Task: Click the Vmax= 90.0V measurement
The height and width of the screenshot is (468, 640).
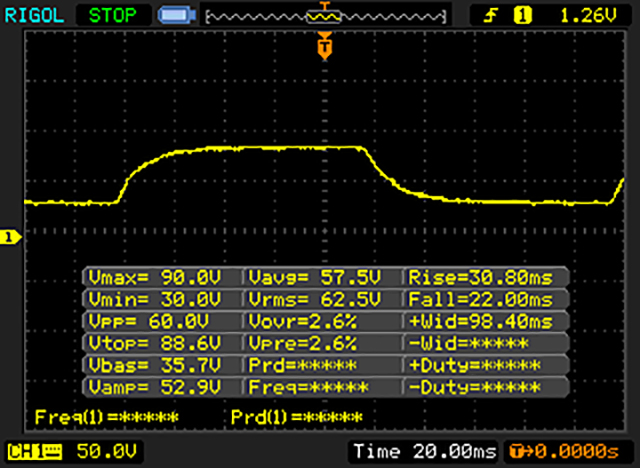Action: [155, 278]
